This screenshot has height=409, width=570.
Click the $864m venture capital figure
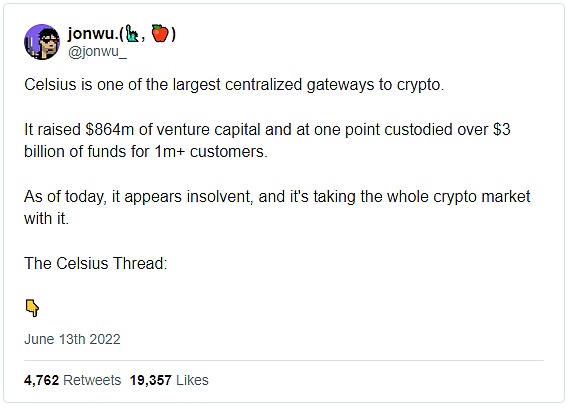(110, 129)
